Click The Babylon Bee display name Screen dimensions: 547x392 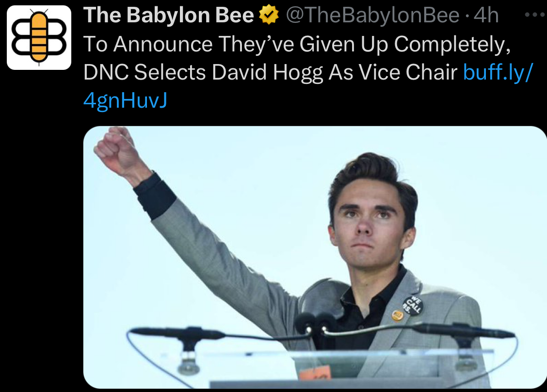168,16
